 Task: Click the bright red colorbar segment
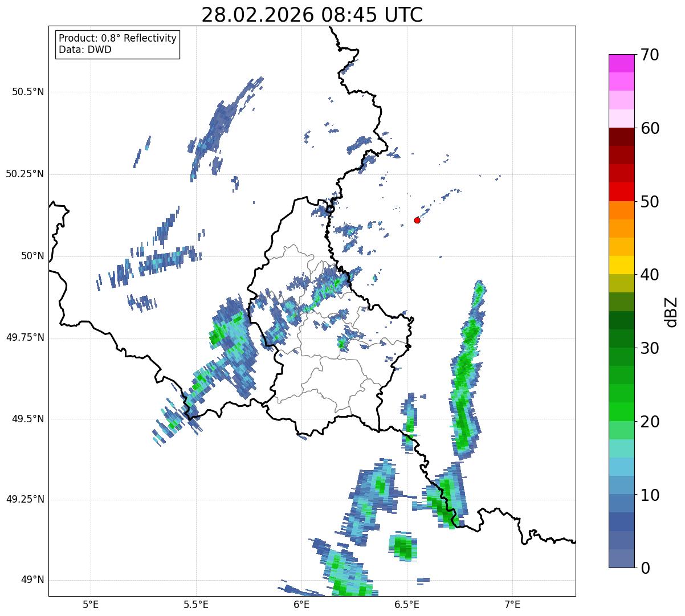pos(622,192)
